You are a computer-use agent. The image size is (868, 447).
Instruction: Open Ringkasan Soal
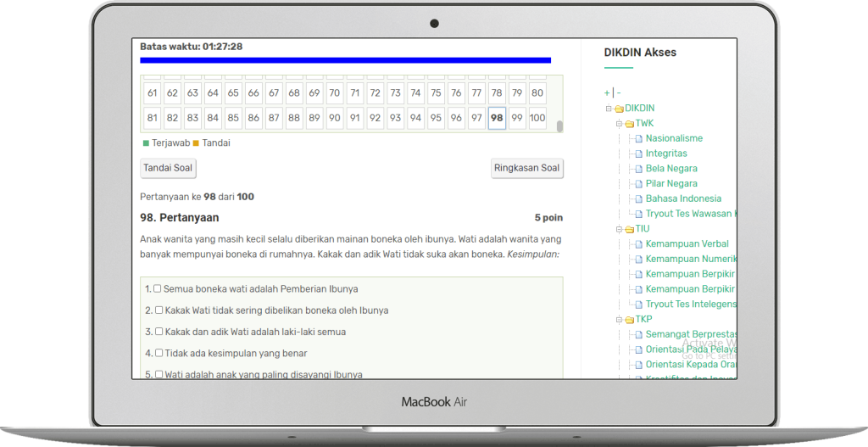527,168
